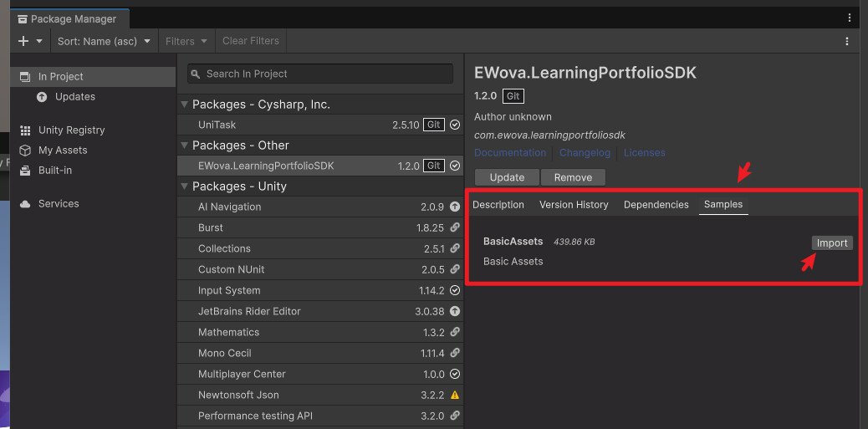Collapse Packages - Cysharp, Inc. group
This screenshot has height=429, width=868.
184,105
